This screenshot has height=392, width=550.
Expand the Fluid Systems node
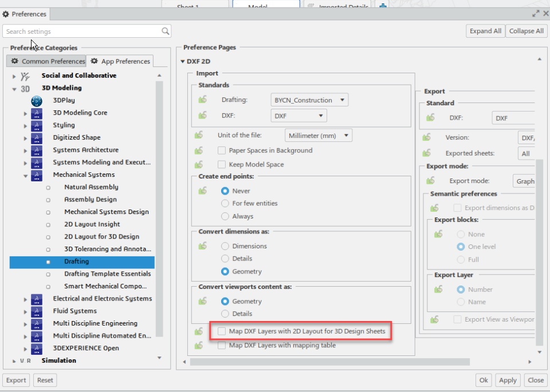click(x=25, y=311)
